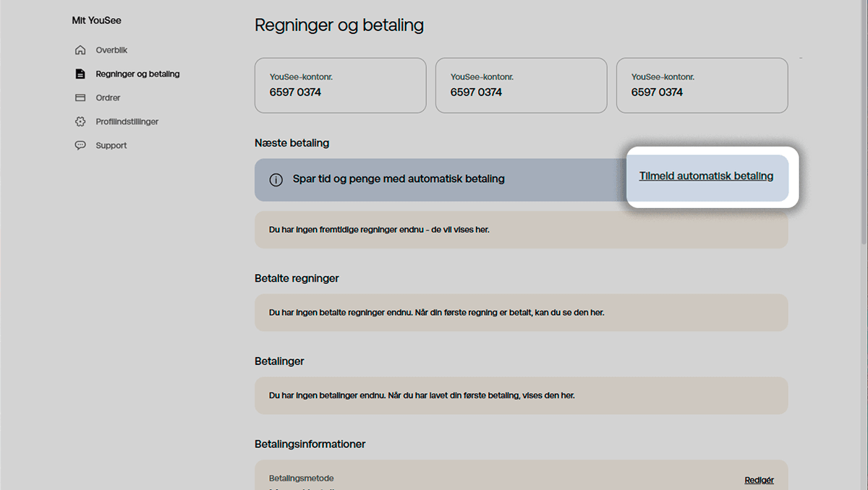Select the rightmost YouSee-kontonr card
This screenshot has height=490, width=868.
click(x=702, y=85)
